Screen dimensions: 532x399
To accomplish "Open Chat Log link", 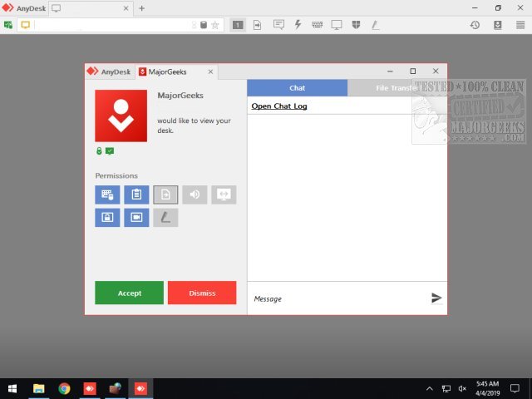I will click(279, 106).
